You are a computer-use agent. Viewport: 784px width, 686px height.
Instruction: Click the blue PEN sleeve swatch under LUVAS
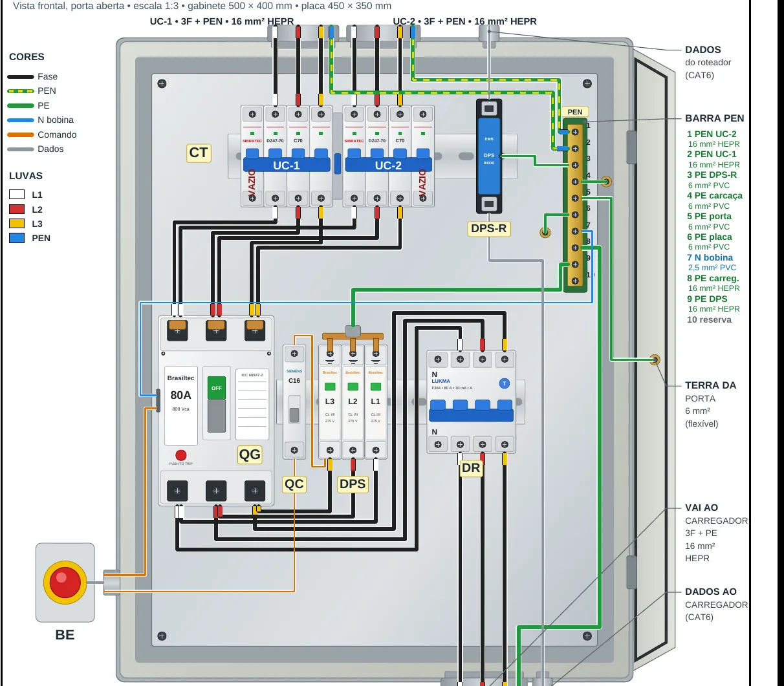17,238
